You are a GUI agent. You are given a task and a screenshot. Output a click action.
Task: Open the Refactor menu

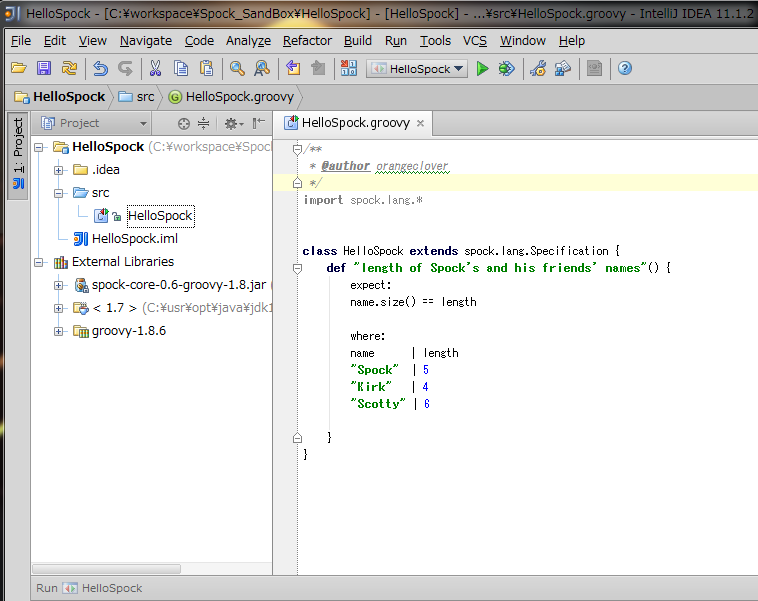click(307, 41)
